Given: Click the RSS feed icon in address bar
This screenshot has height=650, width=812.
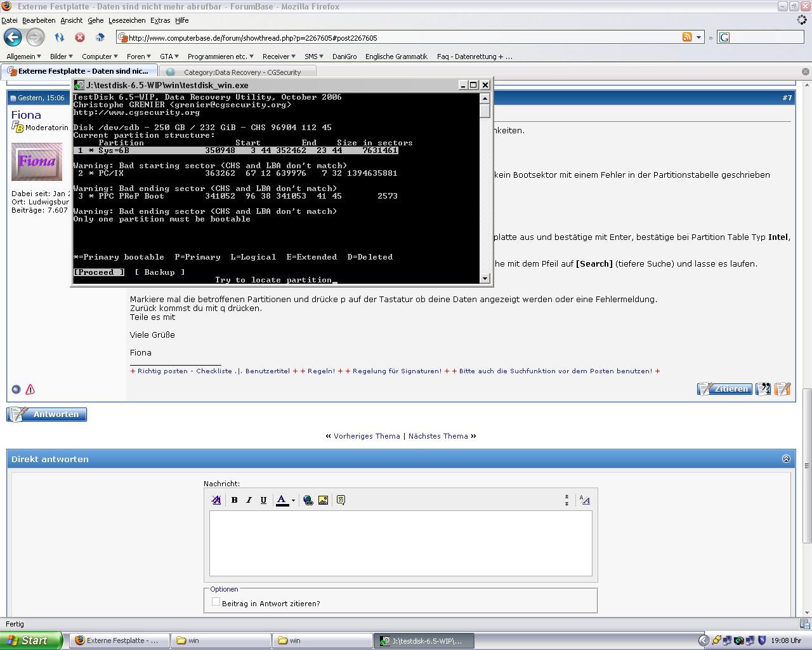Looking at the screenshot, I should point(687,37).
